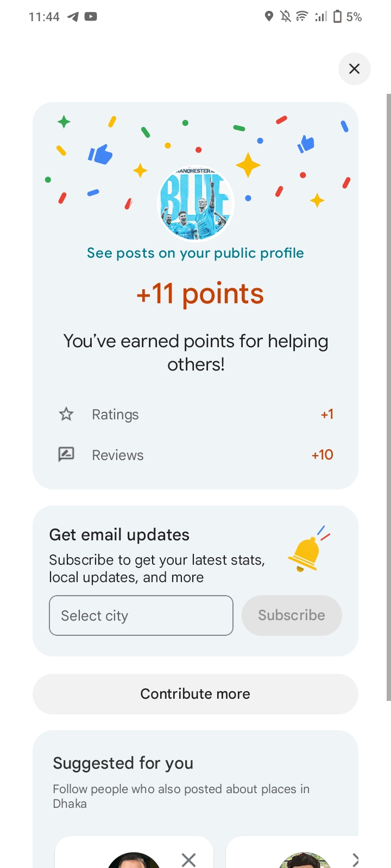Tap the Contribute more button
Image resolution: width=391 pixels, height=868 pixels.
[x=195, y=694]
